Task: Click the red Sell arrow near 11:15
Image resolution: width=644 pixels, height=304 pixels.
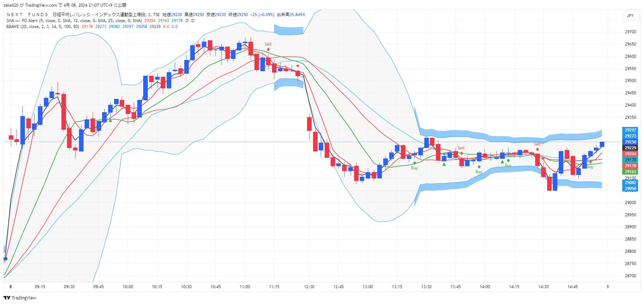Action: point(268,49)
